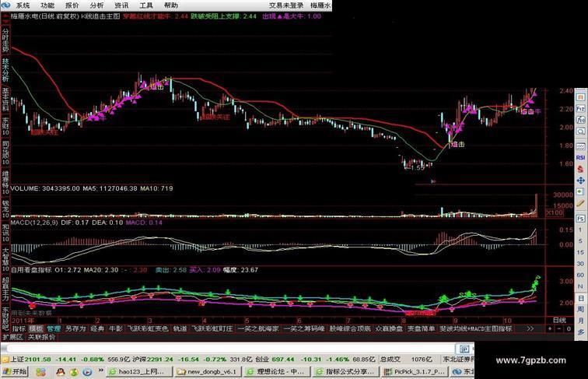Open the 帮助 menu
The image size is (588, 379).
coord(171,5)
